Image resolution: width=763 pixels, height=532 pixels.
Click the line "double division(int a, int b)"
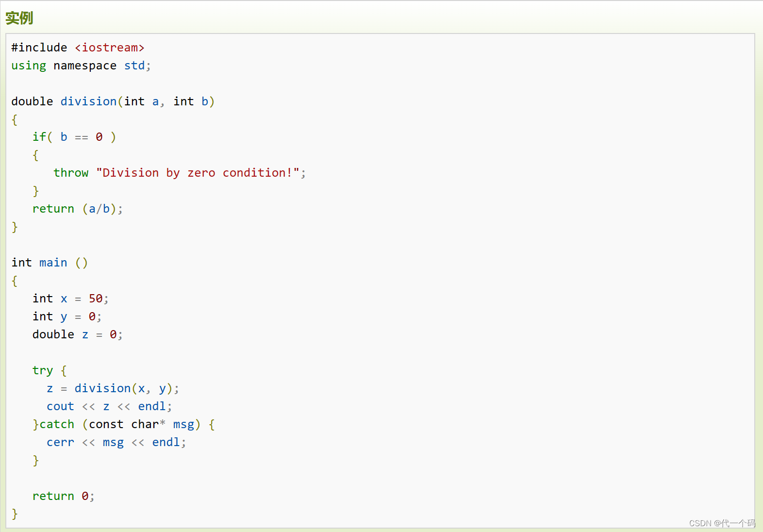[113, 101]
